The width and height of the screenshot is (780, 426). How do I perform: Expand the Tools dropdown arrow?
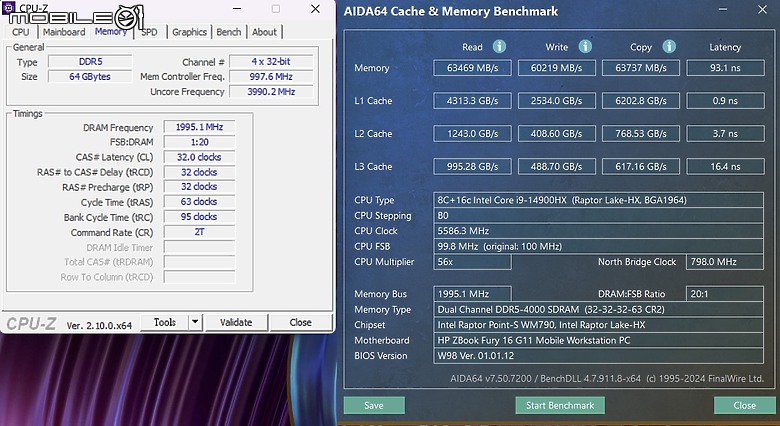pyautogui.click(x=195, y=322)
